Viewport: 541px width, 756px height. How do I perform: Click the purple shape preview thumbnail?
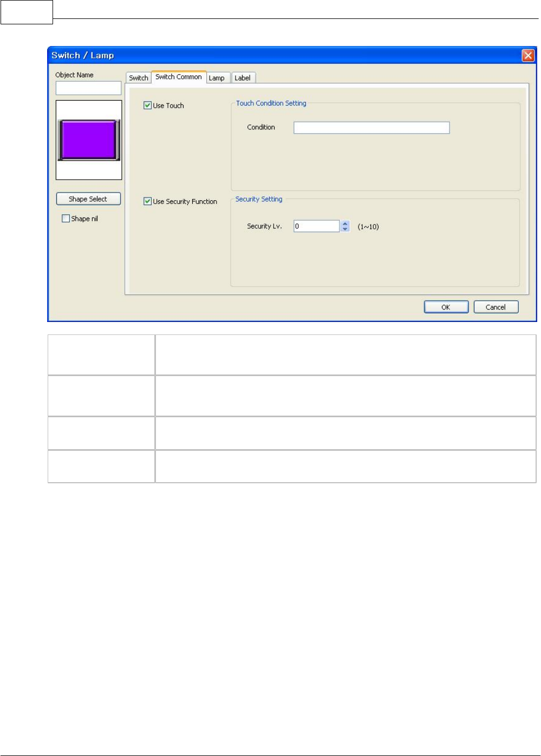click(89, 140)
